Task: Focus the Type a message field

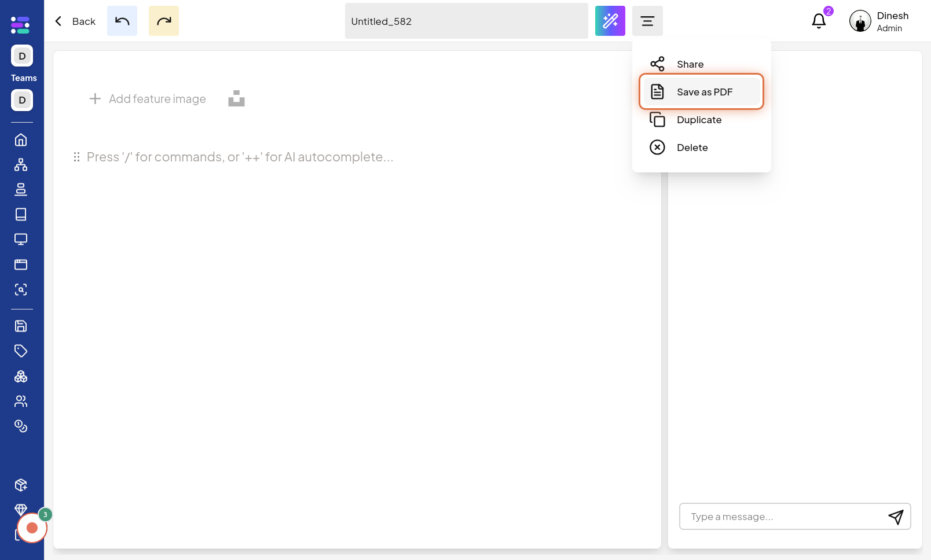Action: pyautogui.click(x=782, y=517)
